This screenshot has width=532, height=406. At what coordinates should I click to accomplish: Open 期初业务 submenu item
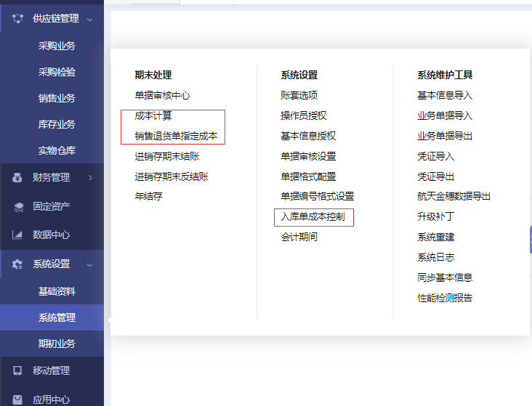pyautogui.click(x=57, y=344)
